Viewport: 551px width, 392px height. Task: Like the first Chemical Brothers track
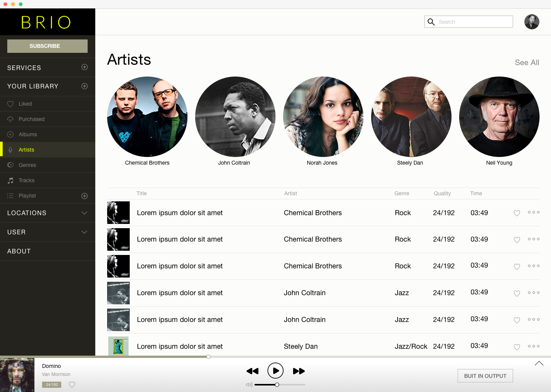(x=517, y=213)
